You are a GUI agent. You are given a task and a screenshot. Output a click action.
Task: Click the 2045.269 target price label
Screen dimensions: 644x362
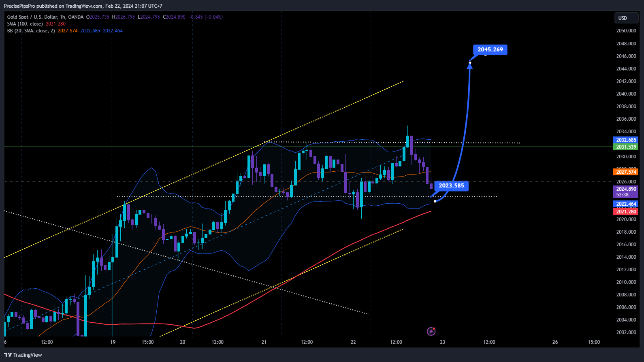pyautogui.click(x=490, y=49)
